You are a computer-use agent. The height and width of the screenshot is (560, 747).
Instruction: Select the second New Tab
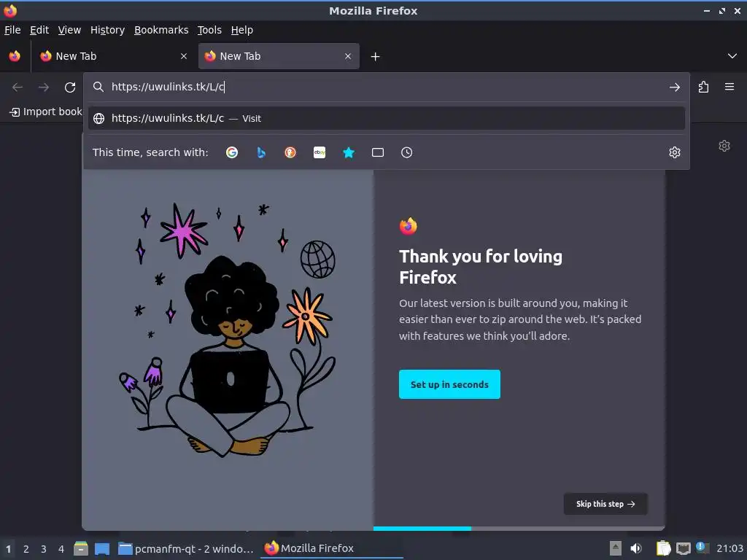click(279, 56)
